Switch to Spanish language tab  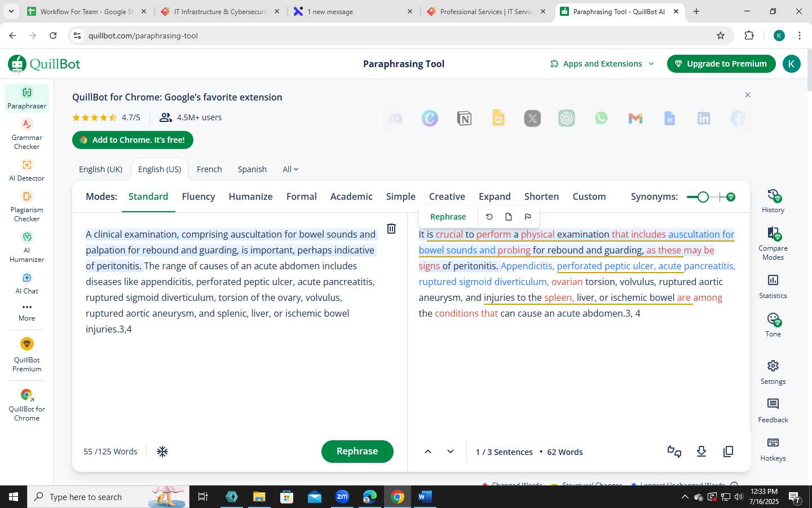(x=252, y=169)
